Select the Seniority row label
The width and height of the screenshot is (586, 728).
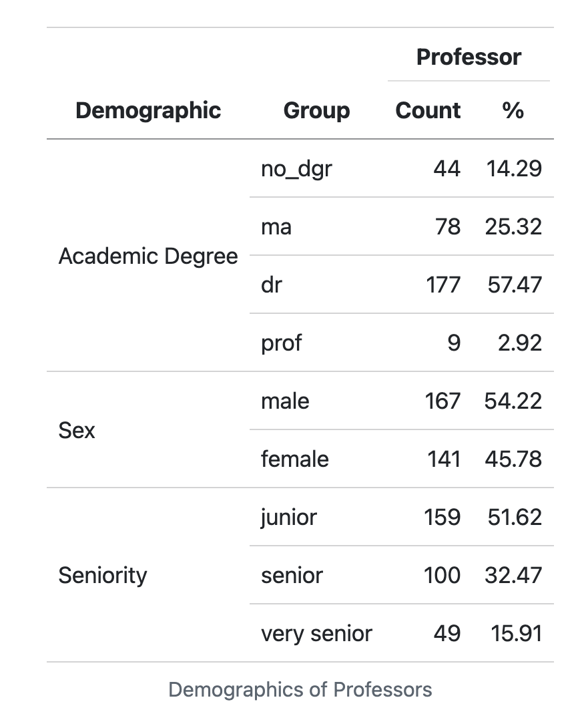pyautogui.click(x=103, y=575)
